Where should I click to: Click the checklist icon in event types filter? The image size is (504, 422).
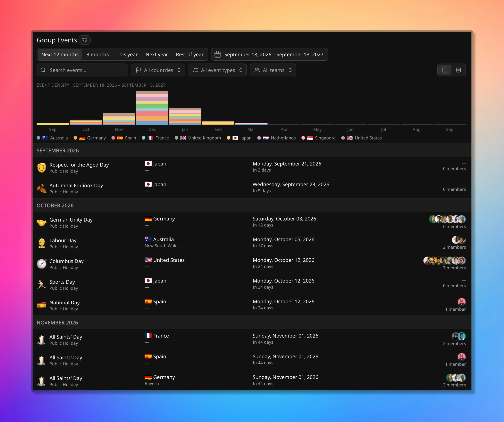point(195,70)
